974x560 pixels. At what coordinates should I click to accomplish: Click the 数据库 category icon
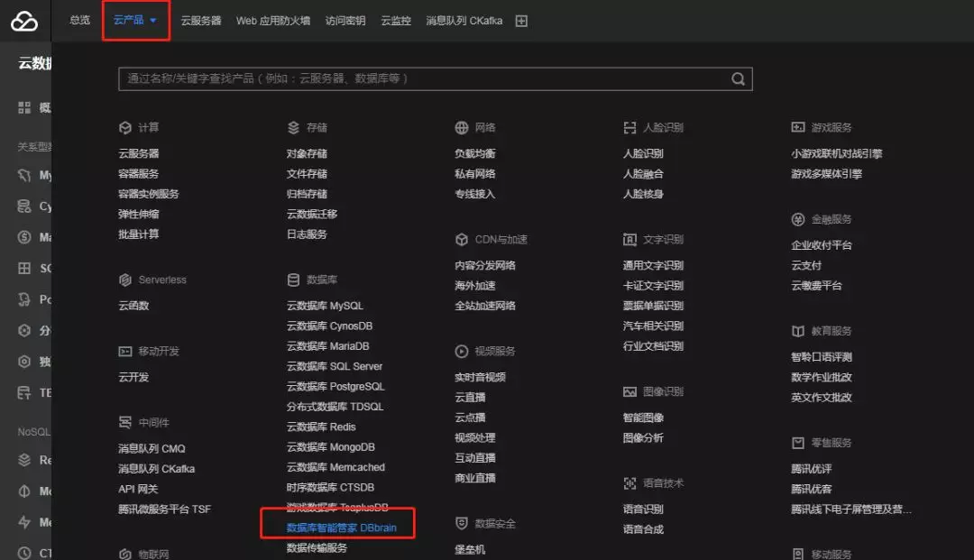(x=293, y=280)
